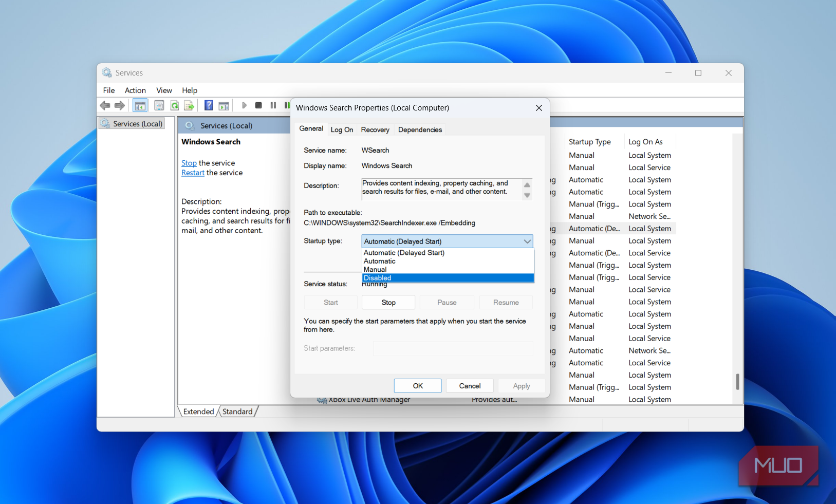Click the Back arrow in Services toolbar
Viewport: 836px width, 504px height.
pyautogui.click(x=105, y=105)
